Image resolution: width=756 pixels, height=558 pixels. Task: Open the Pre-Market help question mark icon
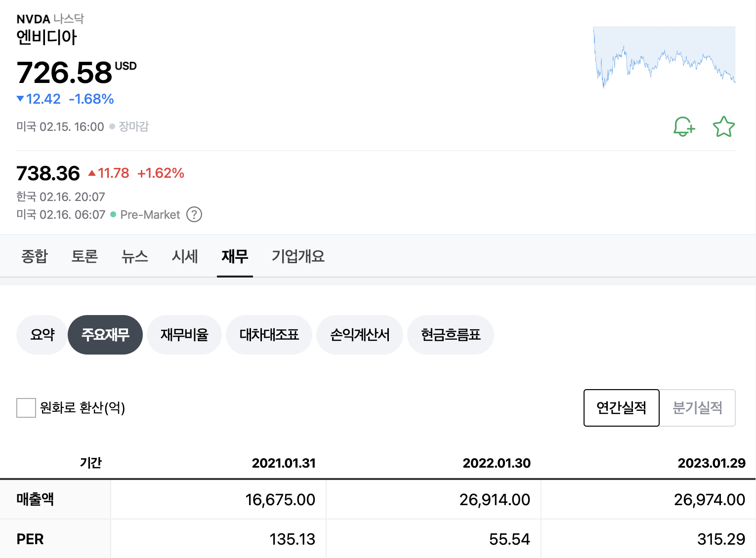pos(194,215)
